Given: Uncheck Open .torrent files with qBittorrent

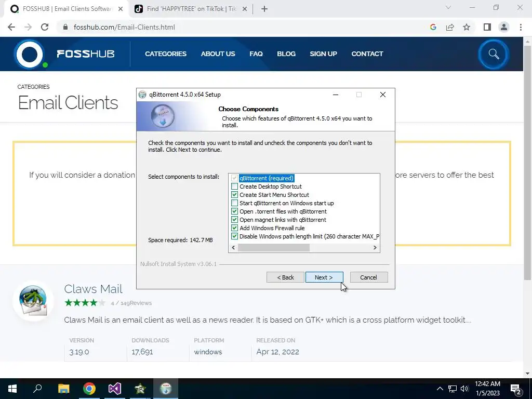Looking at the screenshot, I should (234, 211).
